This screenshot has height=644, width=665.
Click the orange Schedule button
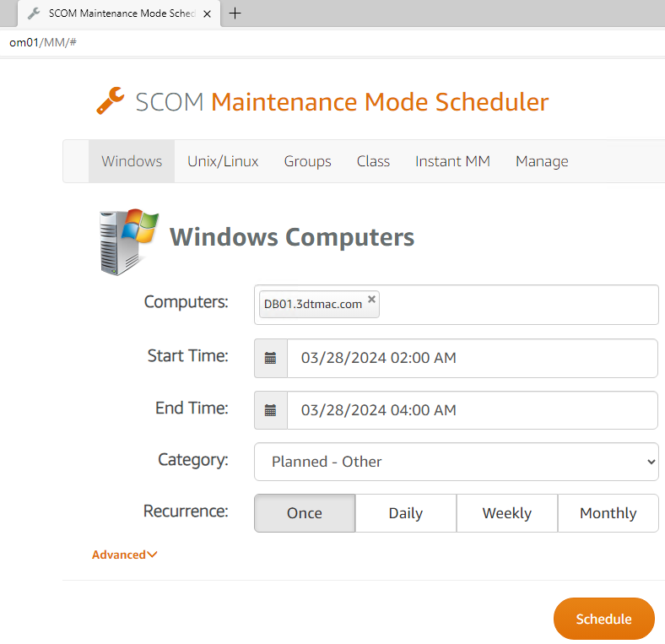(x=604, y=619)
